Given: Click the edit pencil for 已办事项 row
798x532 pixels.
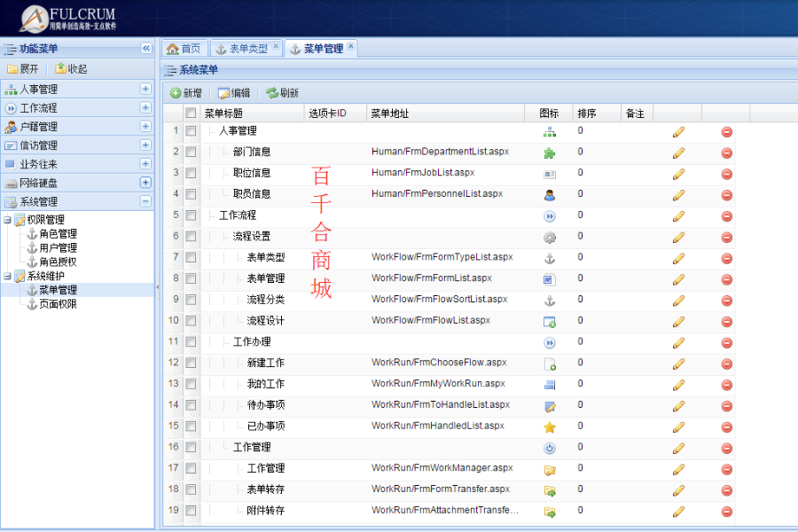Looking at the screenshot, I should pyautogui.click(x=678, y=427).
